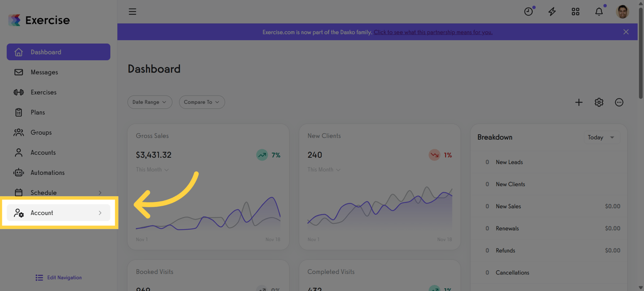
Task: Select Cancellations breakdown row
Action: click(x=549, y=273)
